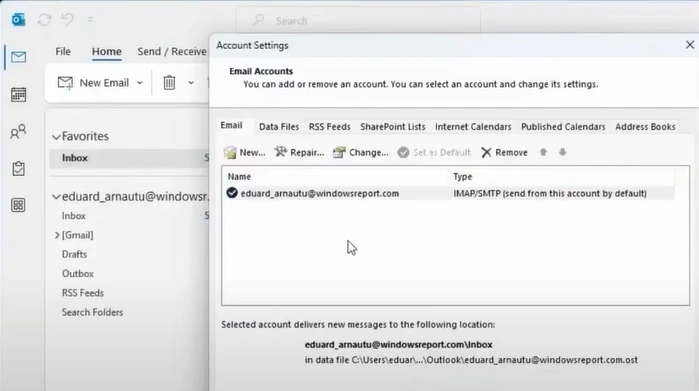The height and width of the screenshot is (391, 699).
Task: Collapse the eduard_arnautu account folder tree
Action: (x=56, y=197)
